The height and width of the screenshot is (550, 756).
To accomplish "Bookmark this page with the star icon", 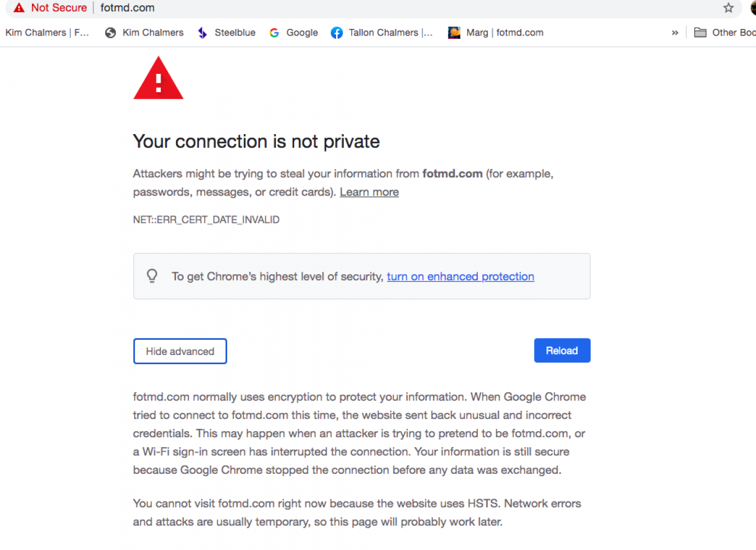I will point(728,8).
